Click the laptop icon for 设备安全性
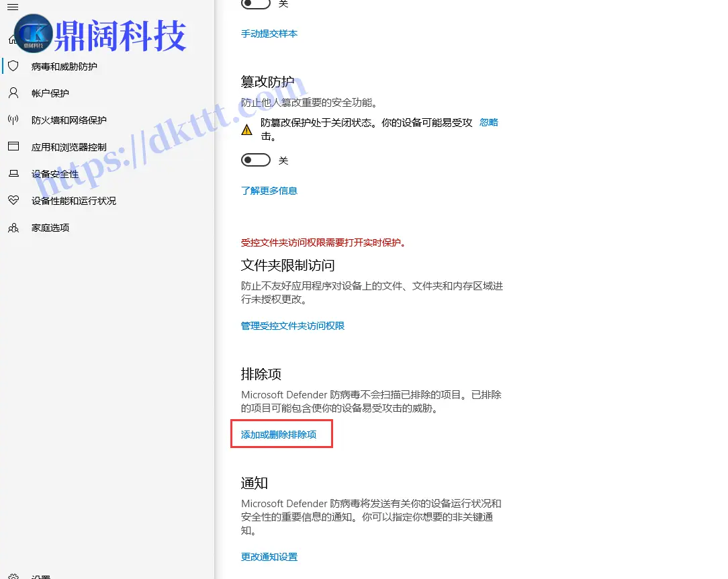 13,173
